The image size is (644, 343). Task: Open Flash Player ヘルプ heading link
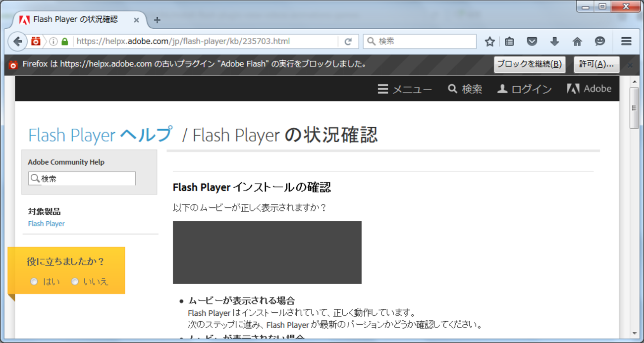(x=101, y=135)
